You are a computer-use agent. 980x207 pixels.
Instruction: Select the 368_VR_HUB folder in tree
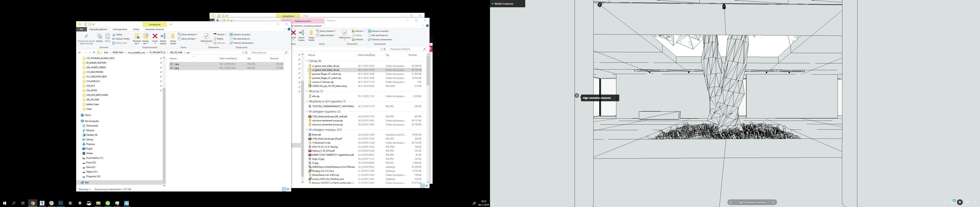(x=92, y=99)
